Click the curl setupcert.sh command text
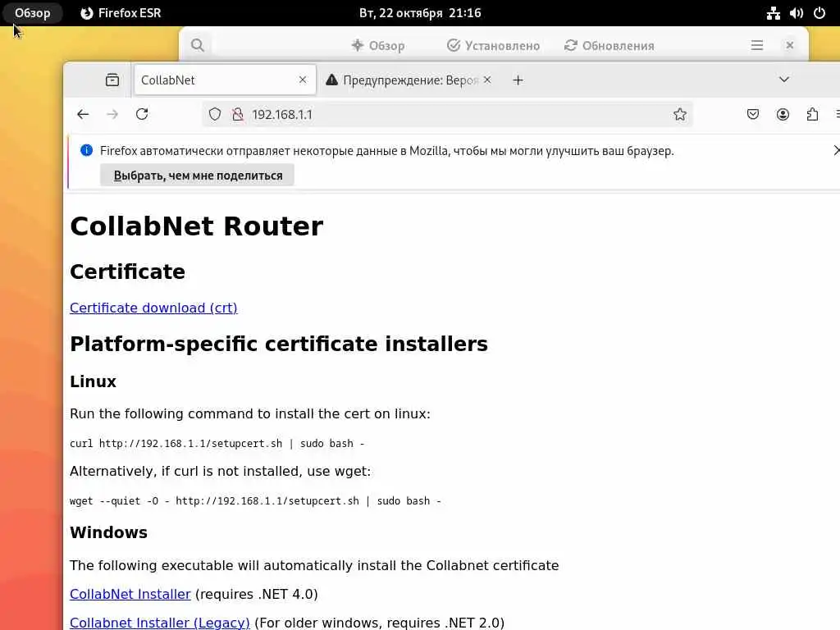This screenshot has height=630, width=840. click(217, 444)
